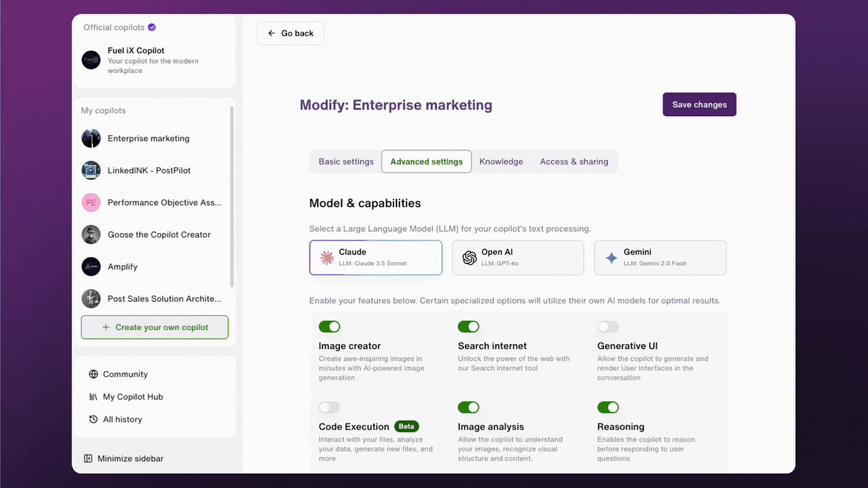
Task: Click the Reasoning feature label
Action: coord(621,427)
